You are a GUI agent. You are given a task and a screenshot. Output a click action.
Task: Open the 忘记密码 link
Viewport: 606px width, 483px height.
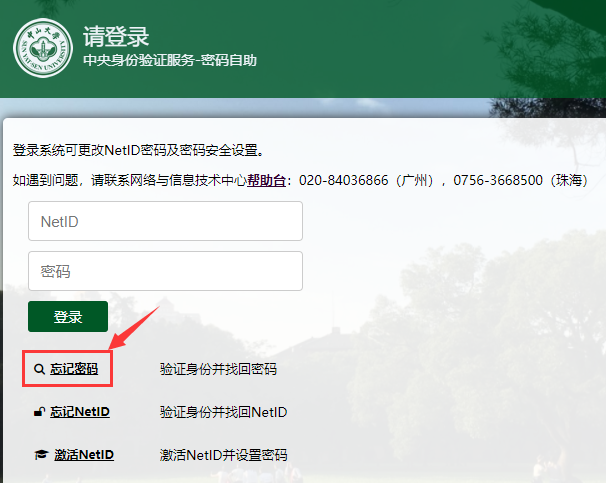coord(74,369)
